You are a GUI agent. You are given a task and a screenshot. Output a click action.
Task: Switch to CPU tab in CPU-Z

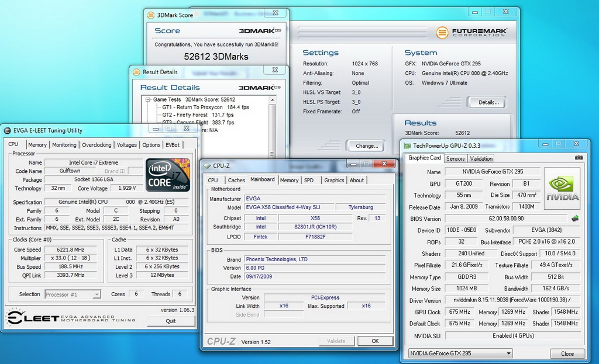[213, 180]
